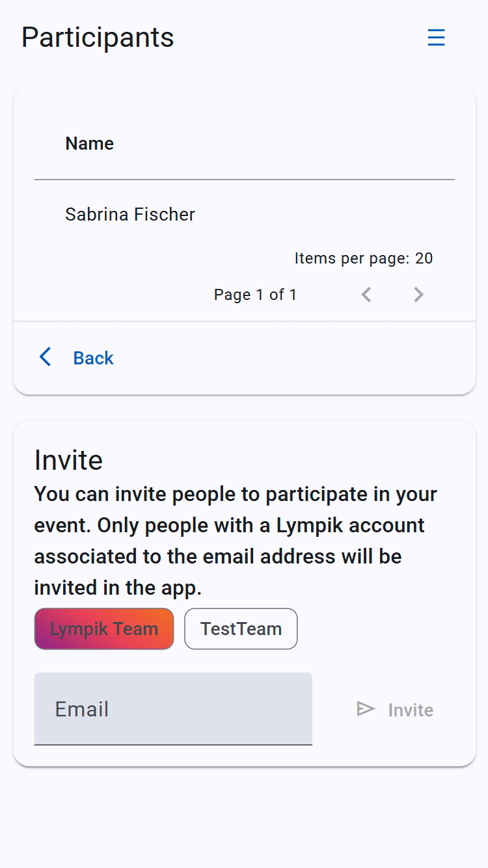Select the TestTeam chip

tap(241, 629)
